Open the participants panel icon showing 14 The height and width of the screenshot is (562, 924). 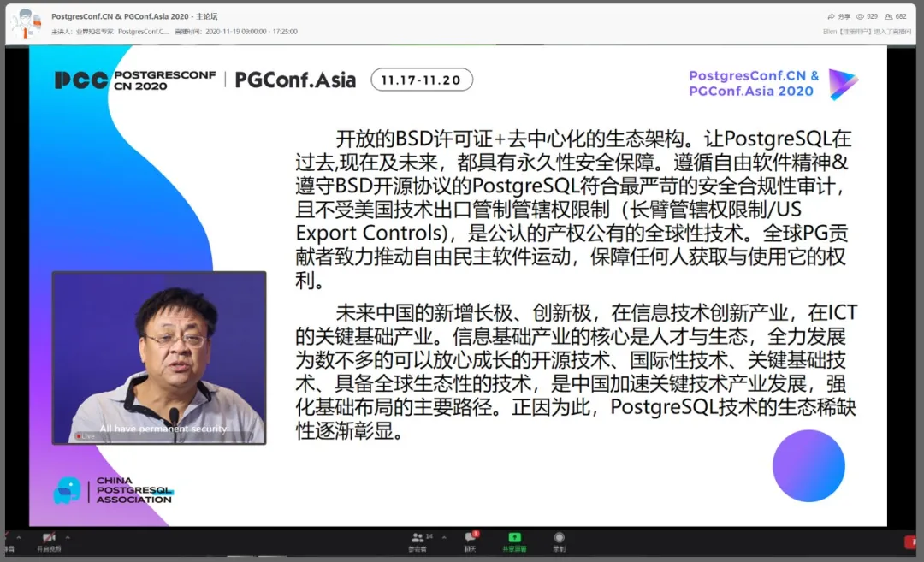point(418,537)
